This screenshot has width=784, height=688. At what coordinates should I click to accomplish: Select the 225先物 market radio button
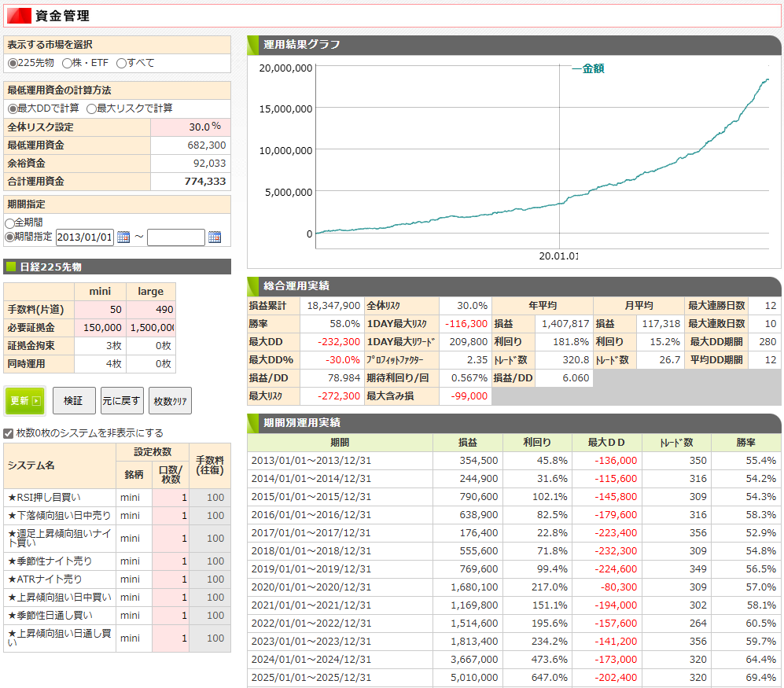pos(12,63)
